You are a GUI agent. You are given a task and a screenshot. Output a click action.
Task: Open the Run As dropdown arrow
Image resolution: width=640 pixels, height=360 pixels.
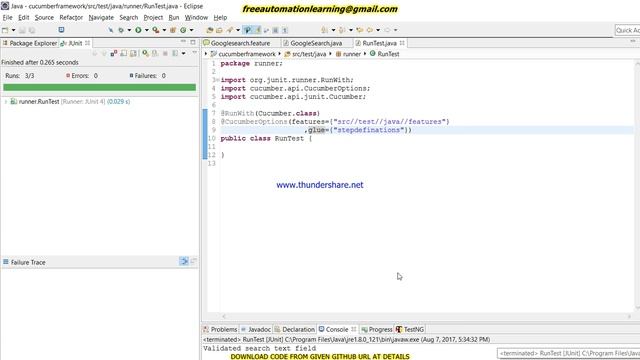click(147, 30)
